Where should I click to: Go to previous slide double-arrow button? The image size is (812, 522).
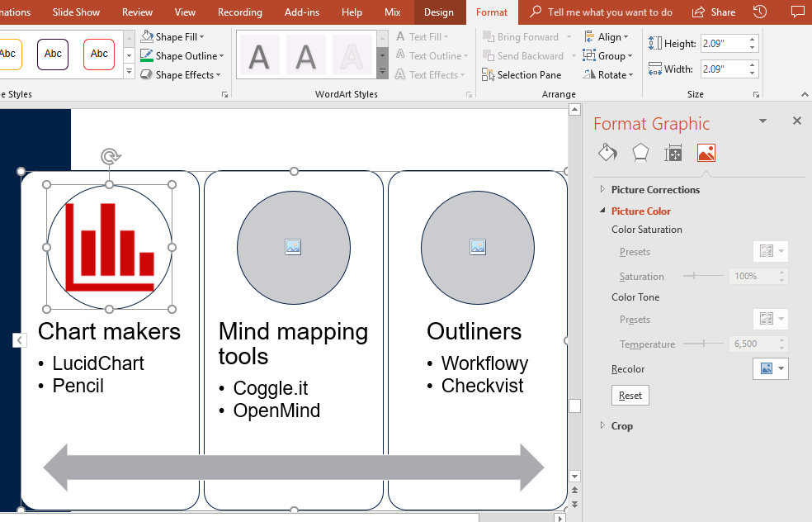[574, 490]
